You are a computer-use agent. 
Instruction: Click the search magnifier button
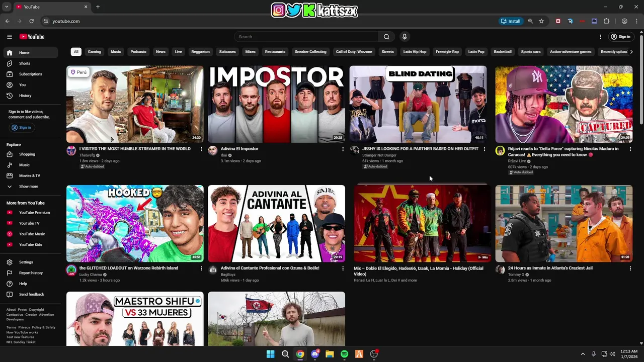click(x=386, y=37)
